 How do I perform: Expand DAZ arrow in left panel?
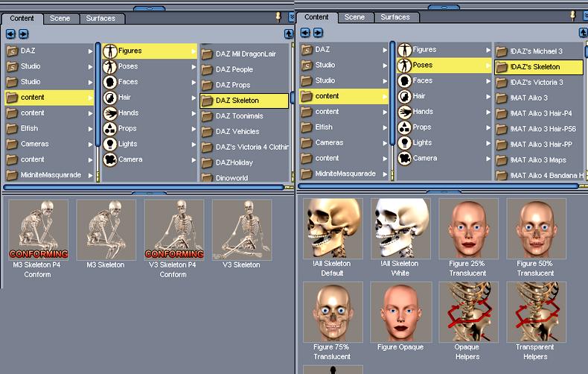90,51
